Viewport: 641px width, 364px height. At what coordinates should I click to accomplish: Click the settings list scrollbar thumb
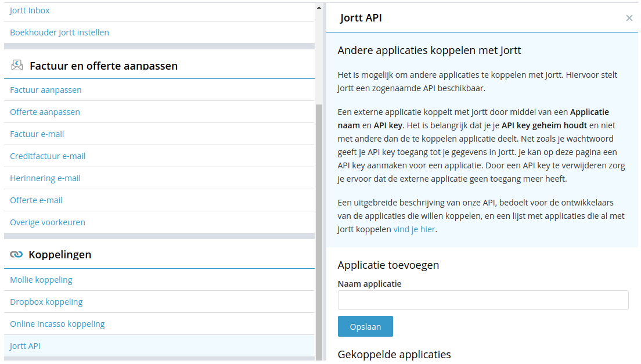(319, 232)
